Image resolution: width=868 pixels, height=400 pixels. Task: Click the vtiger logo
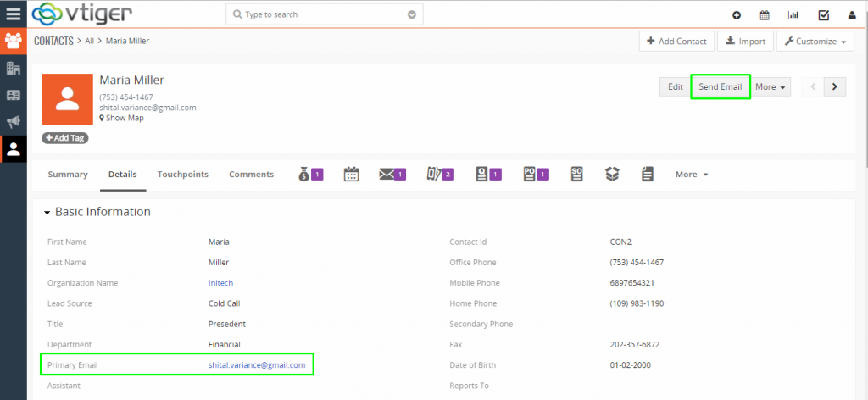coord(82,14)
